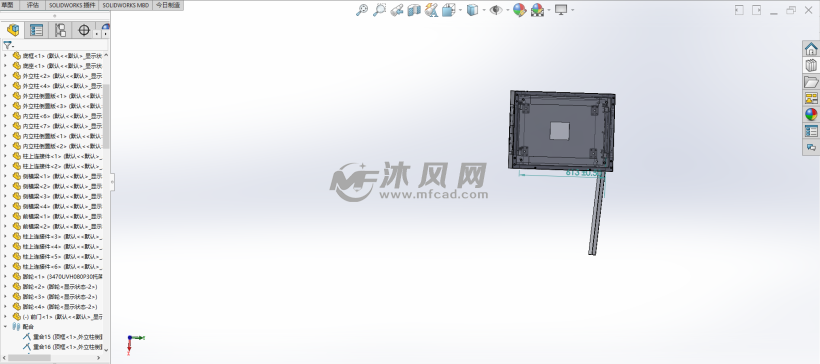
Task: Open the Appearances color ball task pane
Action: 811,115
